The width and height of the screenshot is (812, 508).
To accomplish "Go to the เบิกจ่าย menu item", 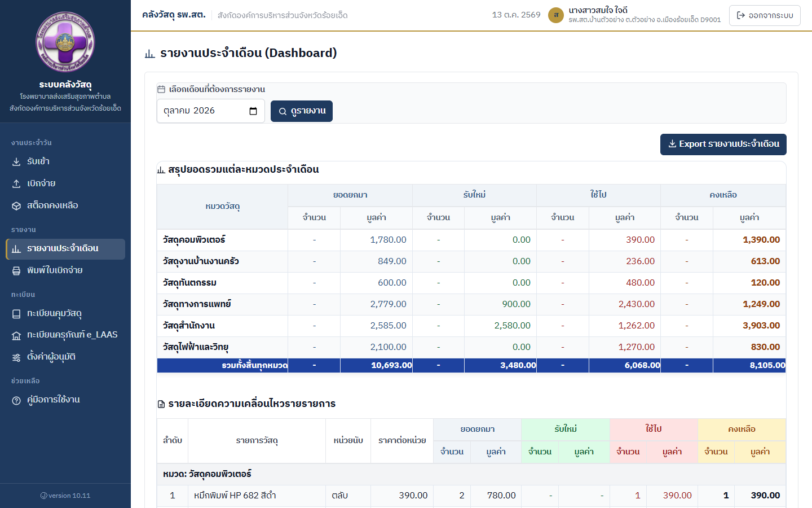I will click(65, 184).
